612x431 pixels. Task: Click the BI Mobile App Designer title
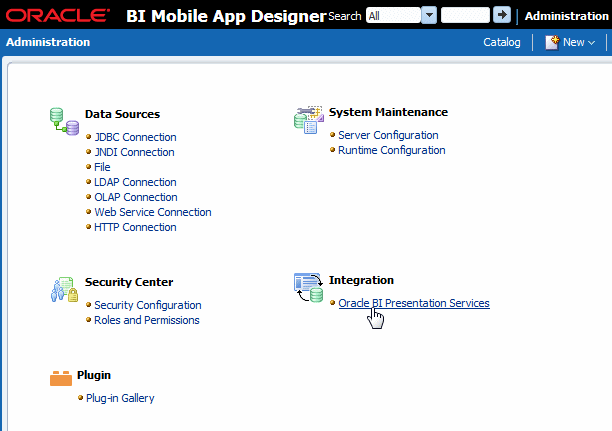click(226, 16)
